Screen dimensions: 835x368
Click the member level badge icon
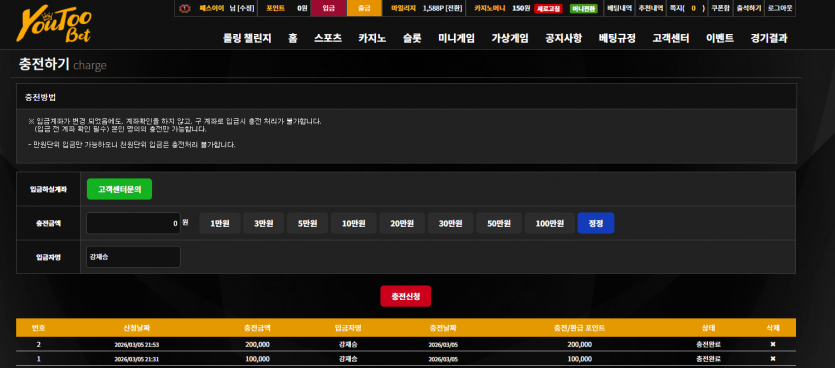(x=185, y=8)
